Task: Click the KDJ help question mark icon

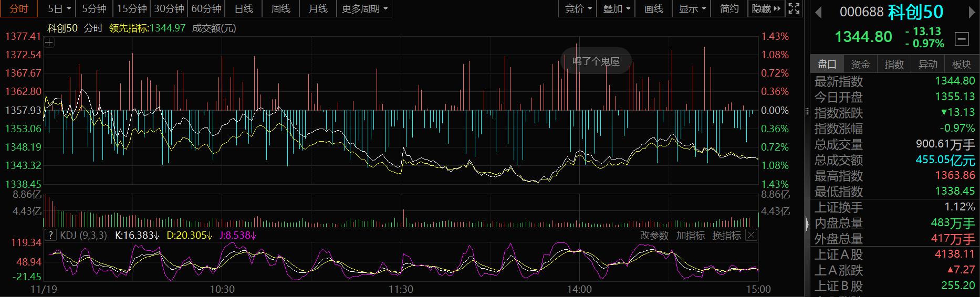Action: (50, 235)
